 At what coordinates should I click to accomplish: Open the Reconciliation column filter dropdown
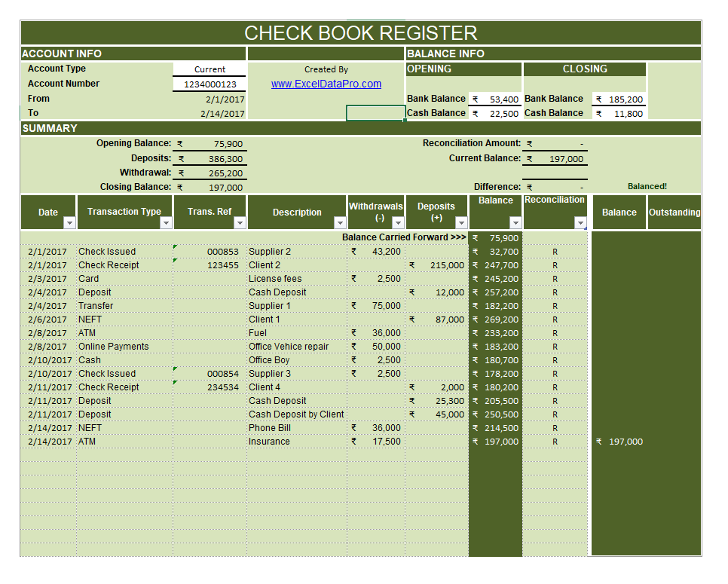point(580,223)
